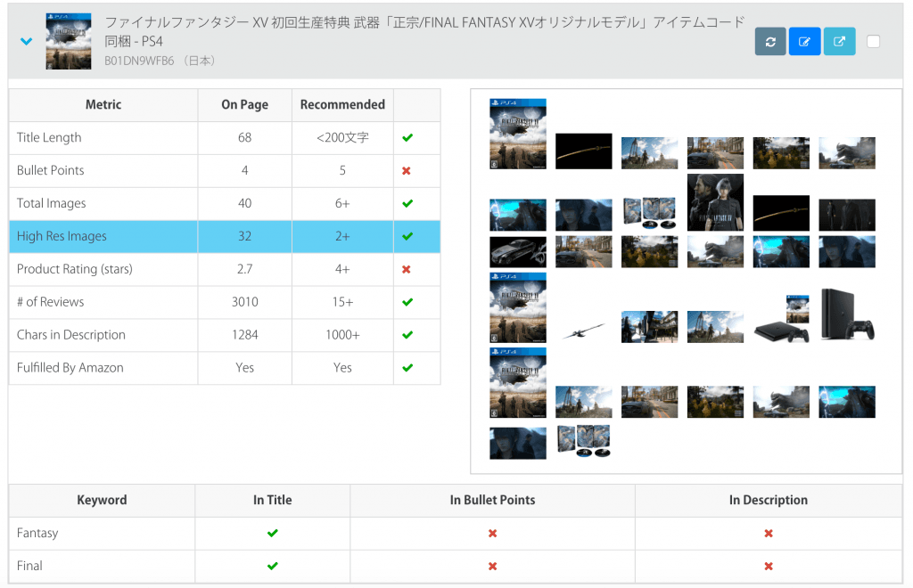Click the Total Images value 40
Screen dimensions: 913x588
[244, 203]
